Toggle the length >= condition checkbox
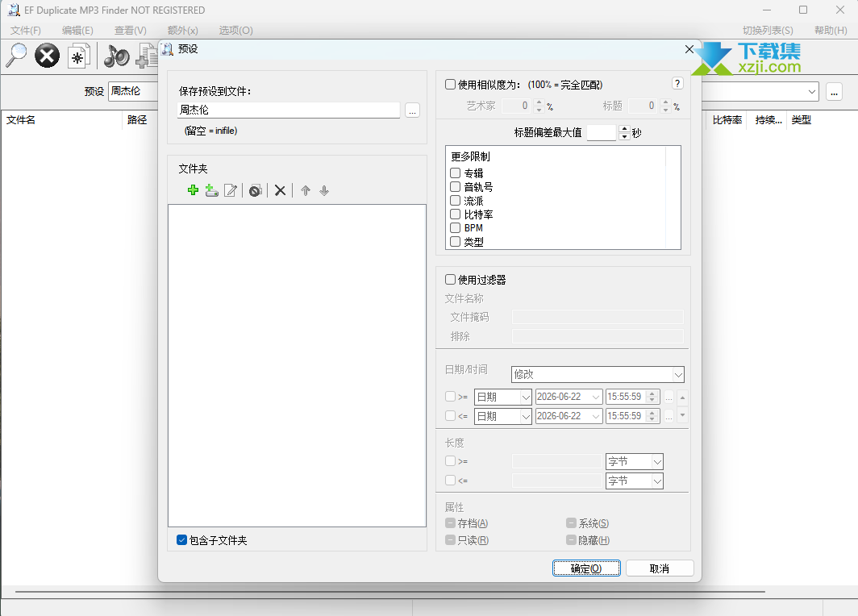Screen dimensions: 858x616 pos(450,460)
